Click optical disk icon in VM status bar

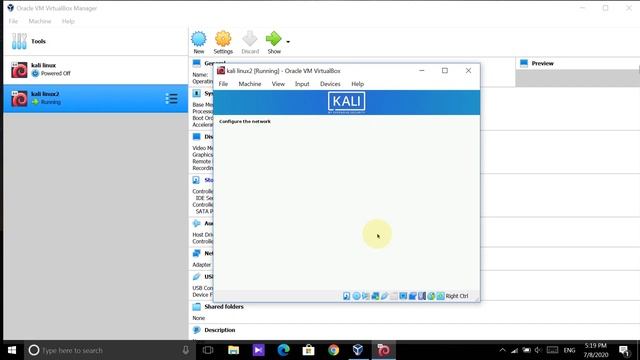point(356,296)
